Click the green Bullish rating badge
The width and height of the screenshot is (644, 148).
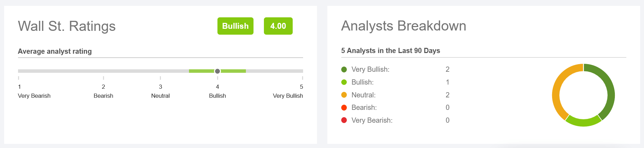[x=235, y=26]
